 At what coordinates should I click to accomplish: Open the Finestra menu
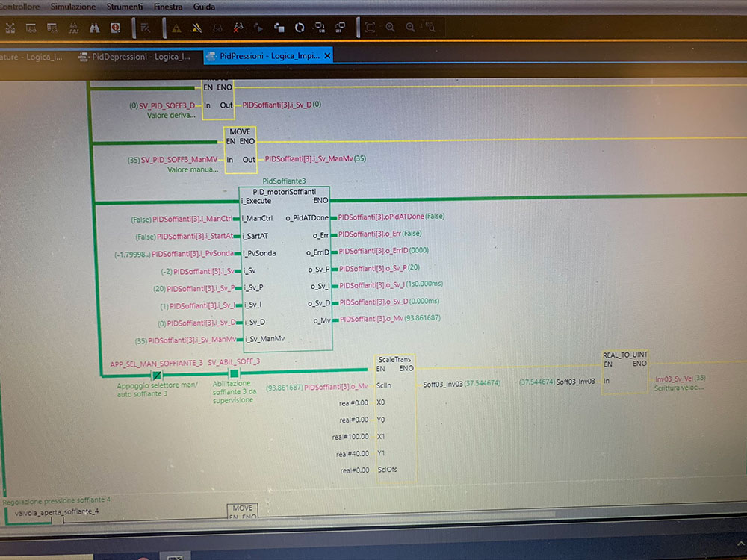click(168, 7)
